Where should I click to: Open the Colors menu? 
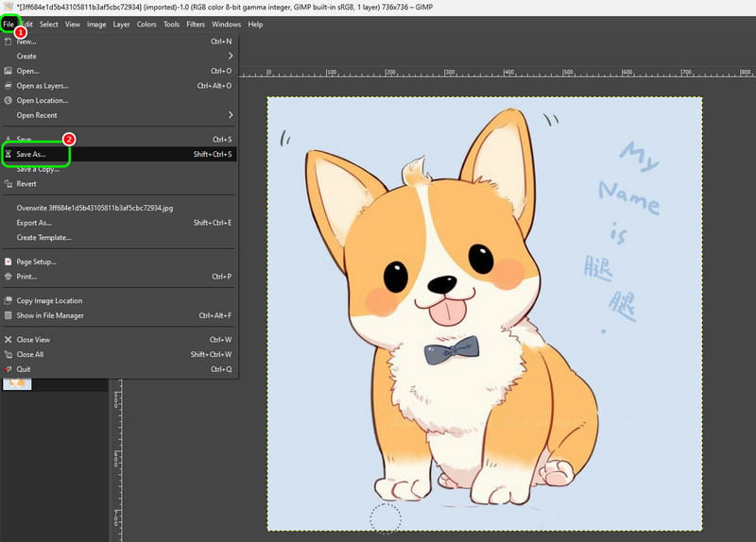click(x=146, y=24)
